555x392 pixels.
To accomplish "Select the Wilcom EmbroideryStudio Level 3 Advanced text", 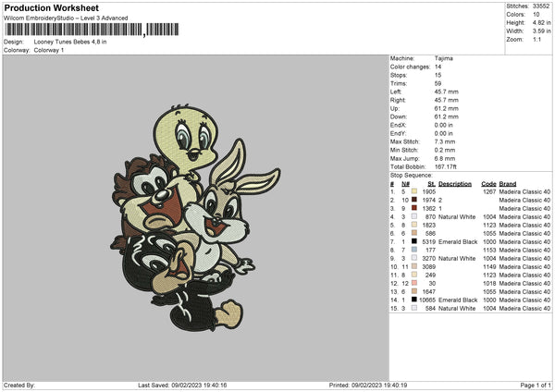I will (x=66, y=18).
